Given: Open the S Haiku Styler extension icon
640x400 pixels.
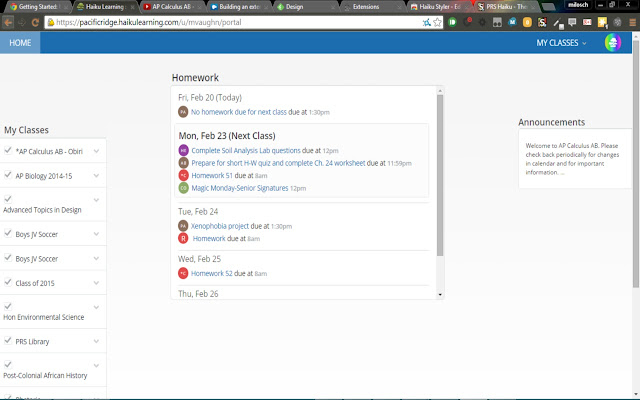Looking at the screenshot, I should [x=542, y=22].
